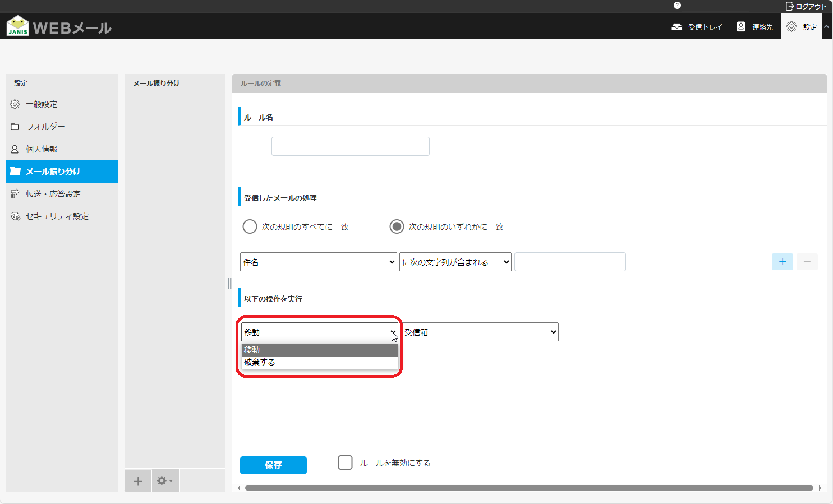This screenshot has height=504, width=833.
Task: Open the 連絡先 contacts icon
Action: click(x=741, y=27)
